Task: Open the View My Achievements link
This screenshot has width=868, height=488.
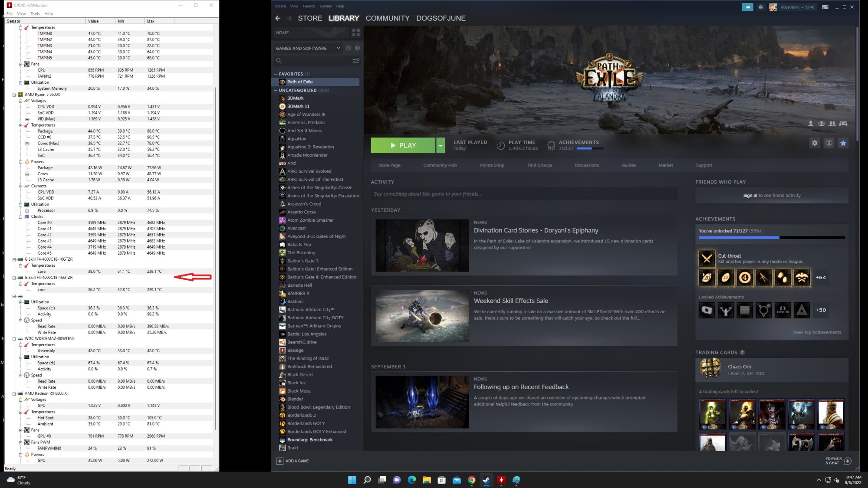Action: [817, 332]
